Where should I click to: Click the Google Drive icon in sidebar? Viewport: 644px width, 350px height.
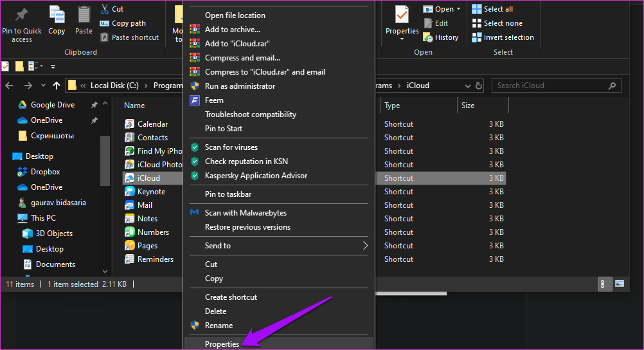point(22,105)
